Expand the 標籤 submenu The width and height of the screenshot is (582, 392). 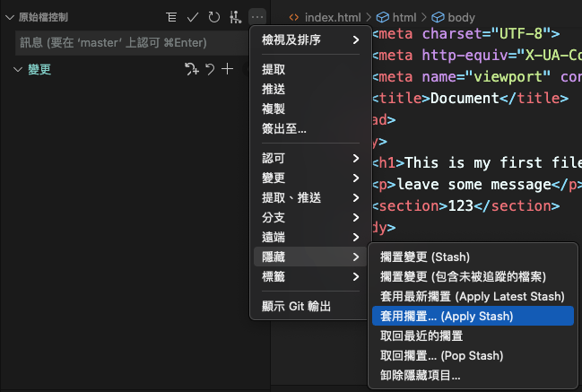point(310,276)
